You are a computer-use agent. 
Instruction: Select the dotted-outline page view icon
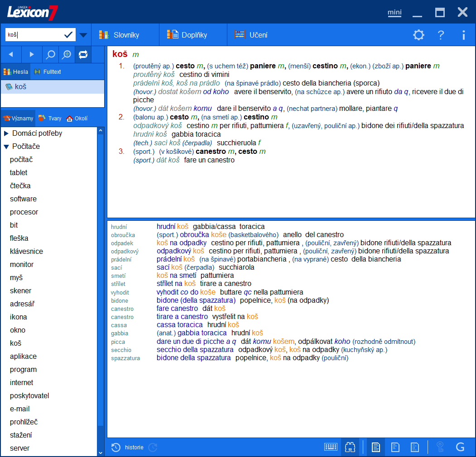[415, 447]
